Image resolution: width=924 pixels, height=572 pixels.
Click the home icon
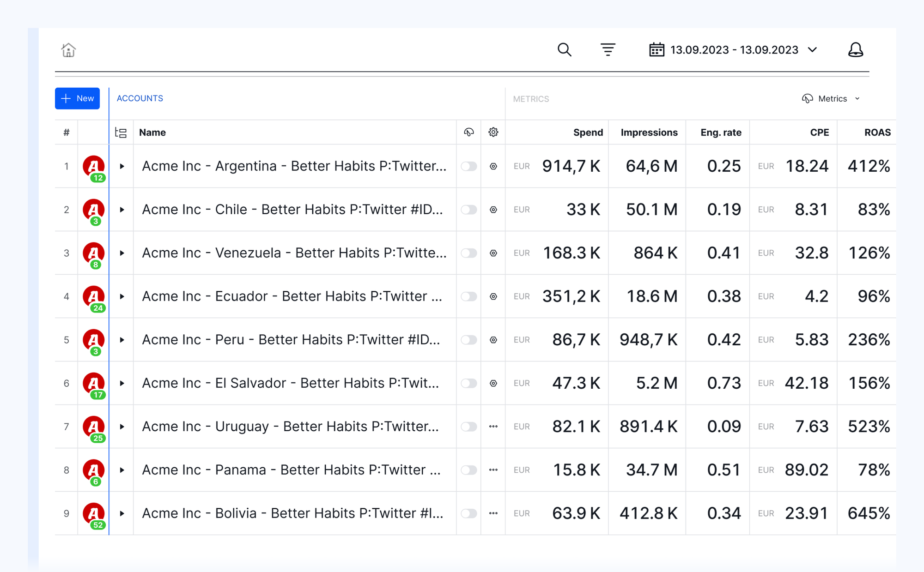tap(68, 50)
